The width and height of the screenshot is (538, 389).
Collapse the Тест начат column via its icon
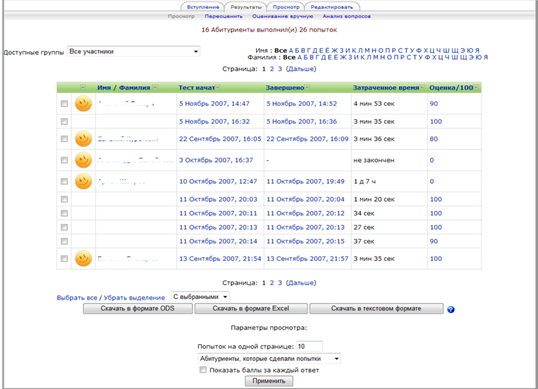click(x=218, y=87)
